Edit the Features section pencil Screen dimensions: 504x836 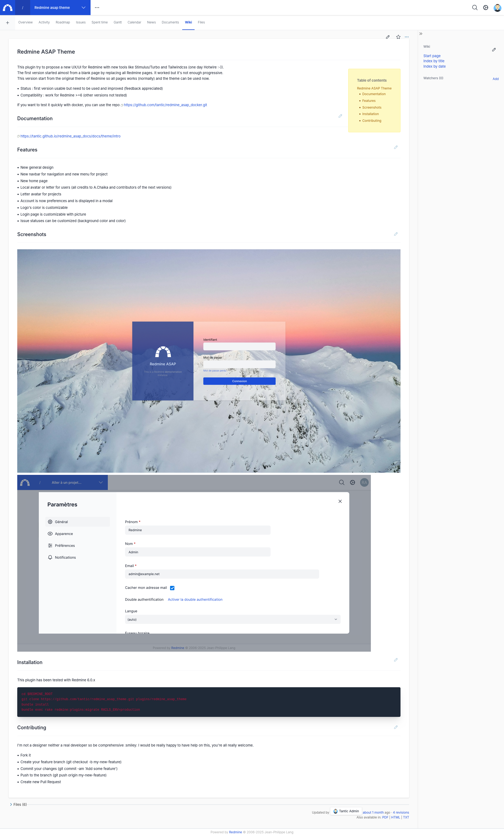tap(396, 147)
